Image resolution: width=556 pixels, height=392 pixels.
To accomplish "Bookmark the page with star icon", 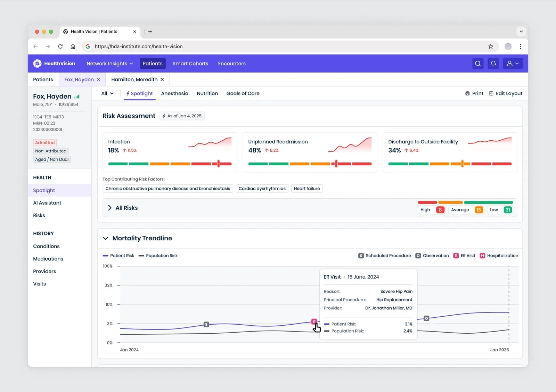I will 491,47.
